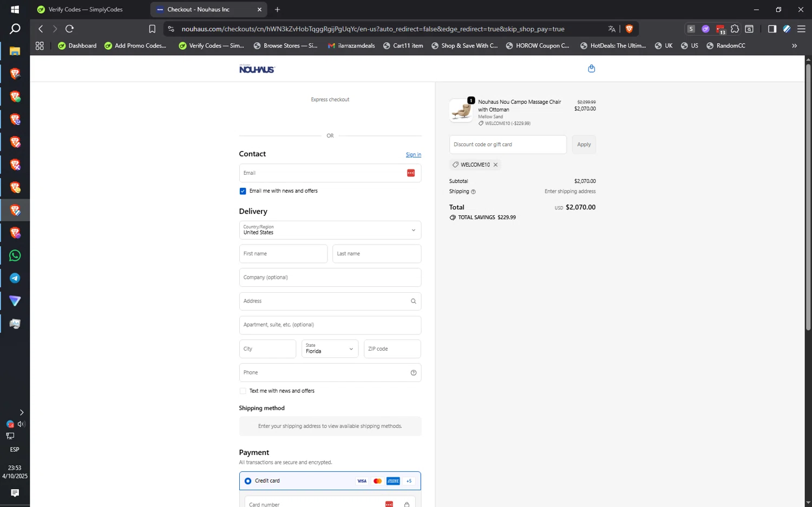Click the search icon in Address field

tap(413, 301)
